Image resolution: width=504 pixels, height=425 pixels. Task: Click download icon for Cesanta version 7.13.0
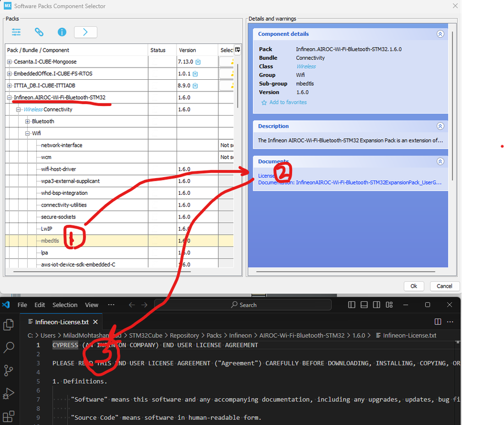coord(198,62)
